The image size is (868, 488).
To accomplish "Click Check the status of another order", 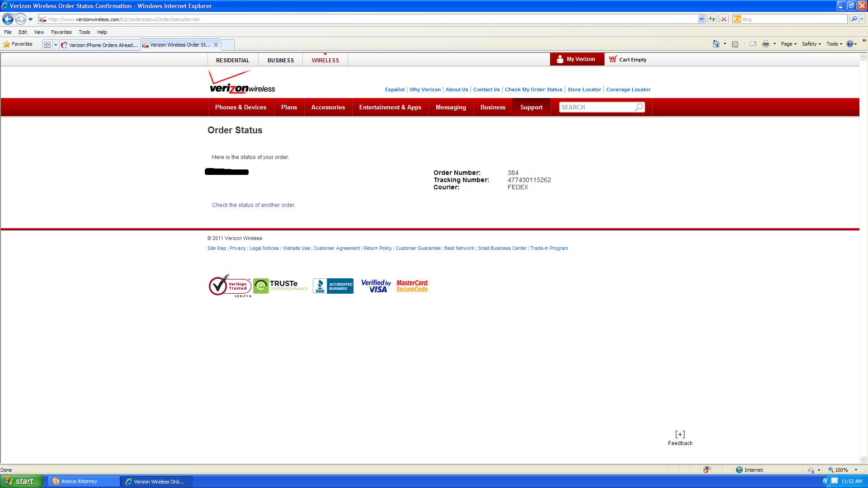I will [254, 205].
